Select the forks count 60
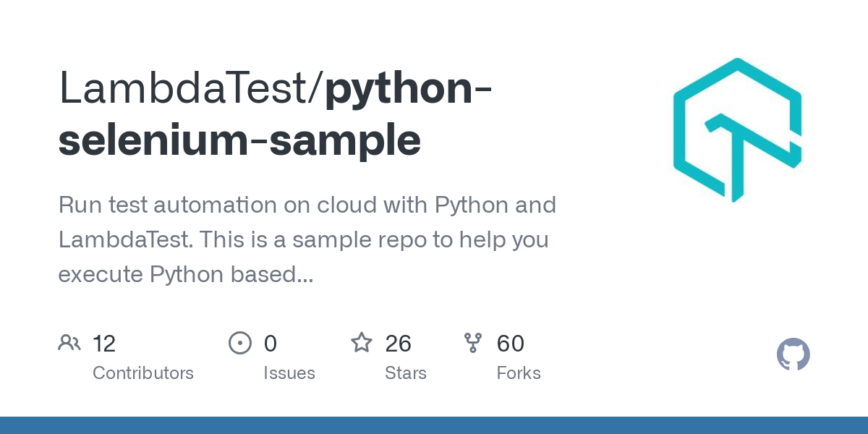Image resolution: width=868 pixels, height=434 pixels. pos(511,344)
